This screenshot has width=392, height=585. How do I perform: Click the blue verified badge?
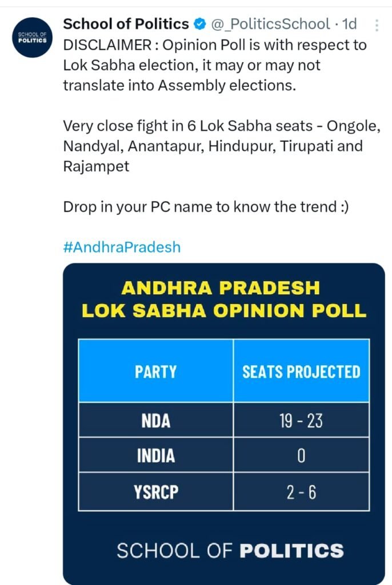coord(199,24)
